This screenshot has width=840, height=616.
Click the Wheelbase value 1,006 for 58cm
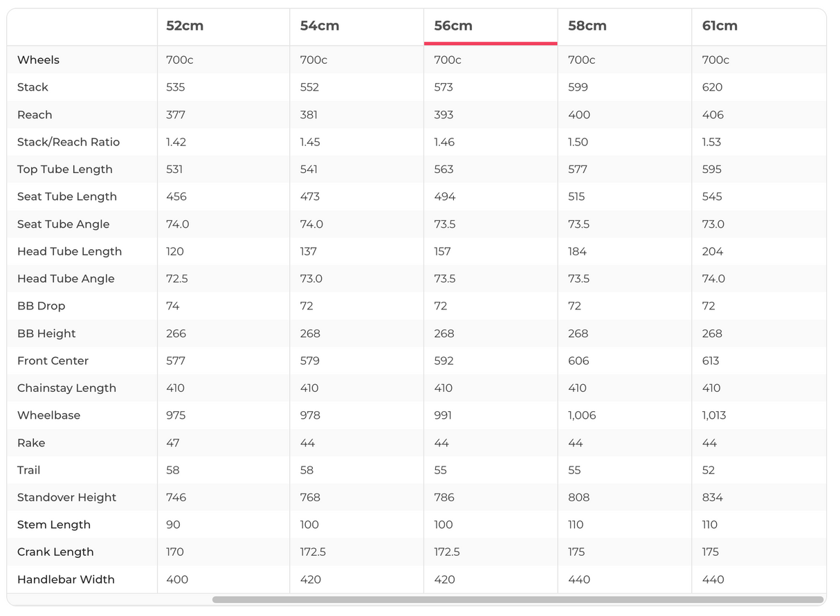tap(582, 415)
